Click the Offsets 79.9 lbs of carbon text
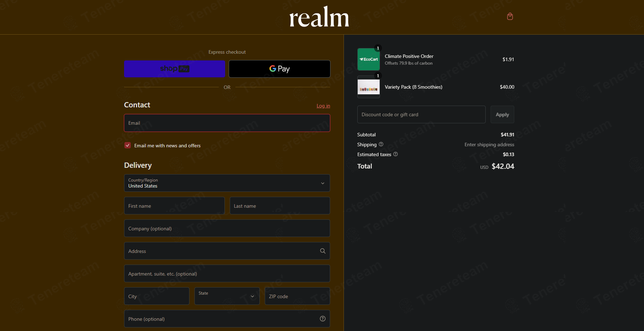The height and width of the screenshot is (331, 644). 409,63
